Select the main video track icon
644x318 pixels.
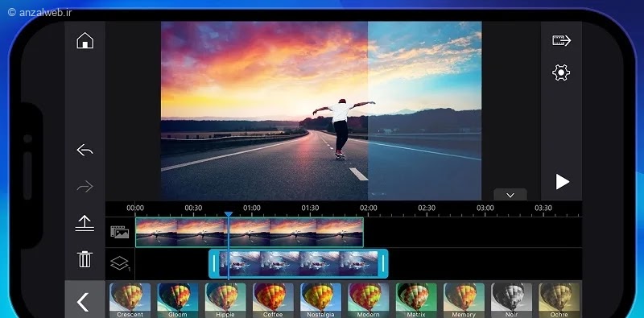[119, 232]
